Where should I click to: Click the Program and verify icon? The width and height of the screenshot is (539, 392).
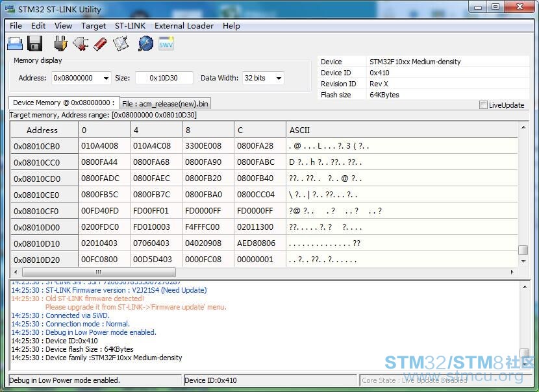point(121,43)
